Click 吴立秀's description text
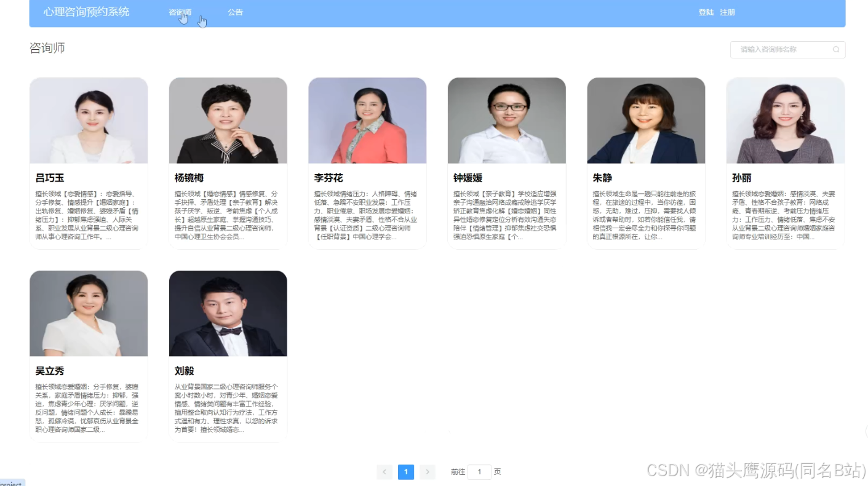Viewport: 868px width, 486px height. pos(87,408)
